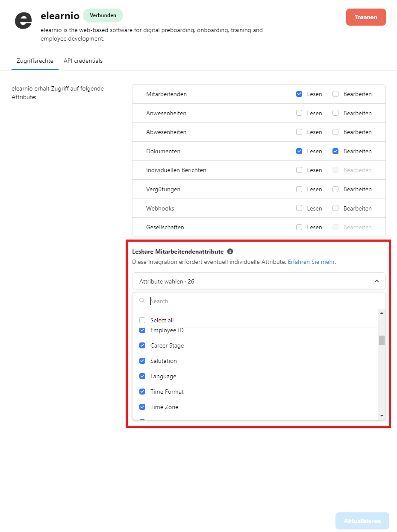Uncheck Bearbeiten for Dokumenten
The width and height of the screenshot is (397, 532).
pos(335,151)
